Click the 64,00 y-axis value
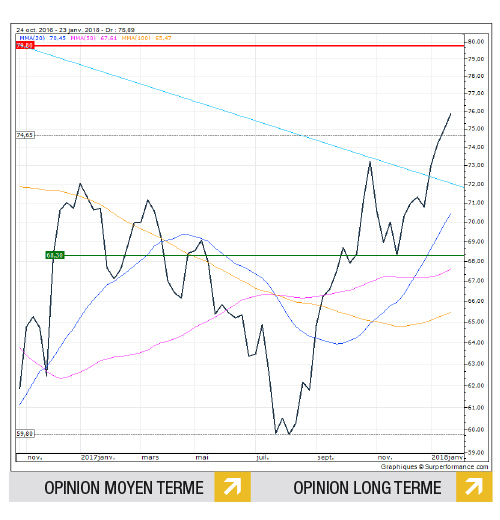The width and height of the screenshot is (500, 520). click(x=476, y=342)
